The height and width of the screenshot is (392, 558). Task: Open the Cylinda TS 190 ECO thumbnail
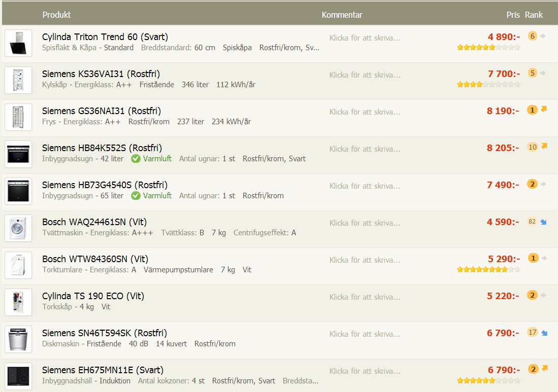point(18,302)
